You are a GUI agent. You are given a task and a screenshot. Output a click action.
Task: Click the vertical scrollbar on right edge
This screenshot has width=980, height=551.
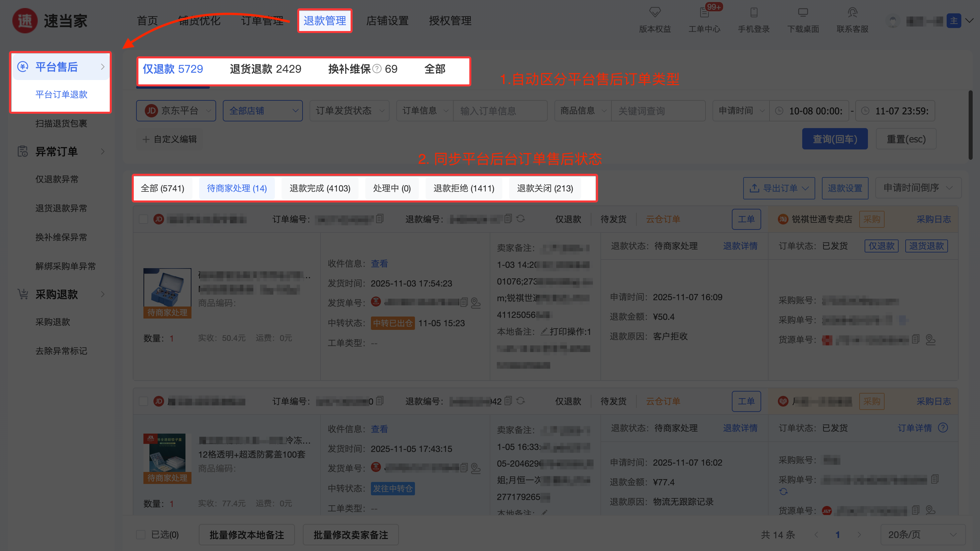pyautogui.click(x=970, y=125)
